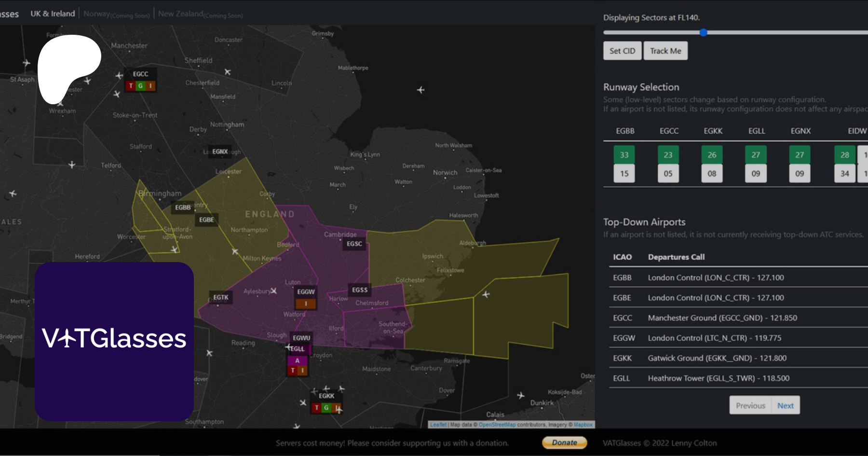
Task: Select runway 09 in EGLL column
Action: pos(756,174)
